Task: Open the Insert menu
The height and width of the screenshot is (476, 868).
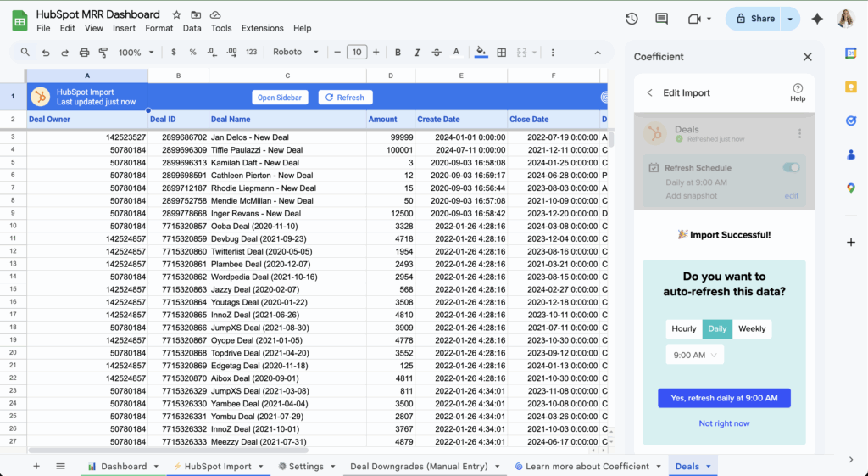Action: [124, 28]
